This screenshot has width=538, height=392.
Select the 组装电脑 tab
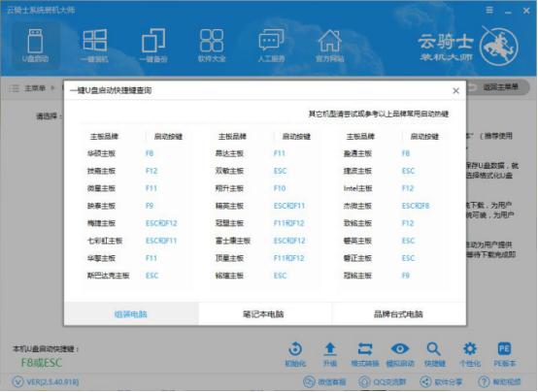pos(131,314)
